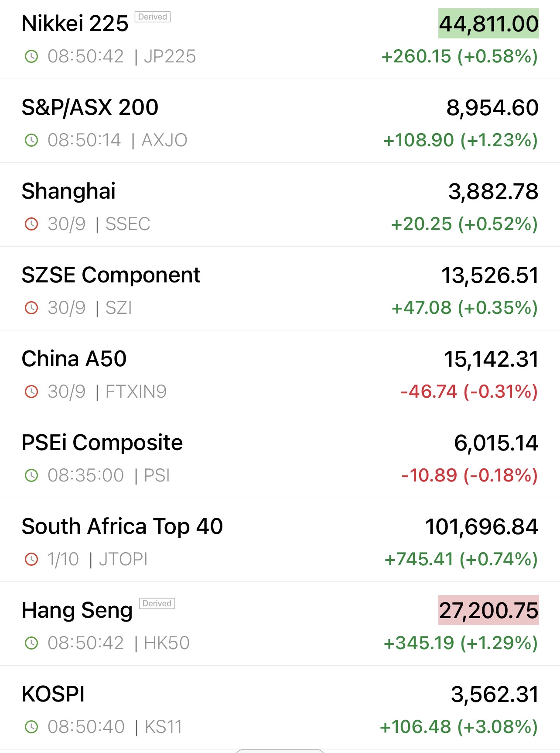560x753 pixels.
Task: Tap Hang Seng's highlighted 27,200.75 price
Action: pos(488,610)
